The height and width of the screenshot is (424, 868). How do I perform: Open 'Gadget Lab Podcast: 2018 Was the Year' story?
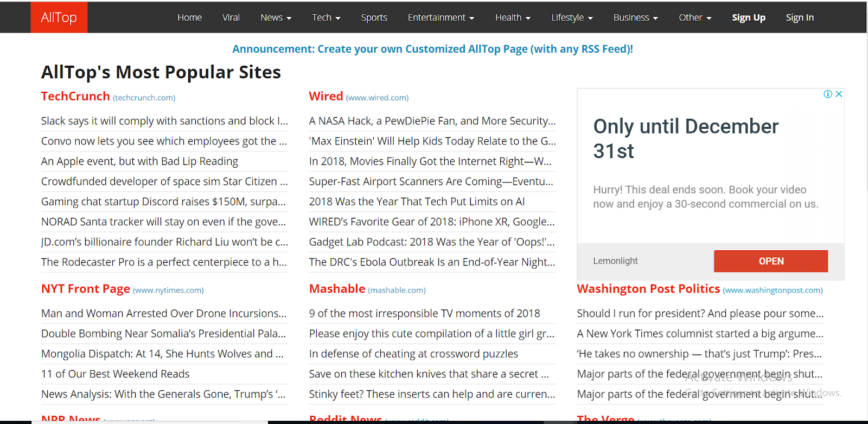pos(432,242)
